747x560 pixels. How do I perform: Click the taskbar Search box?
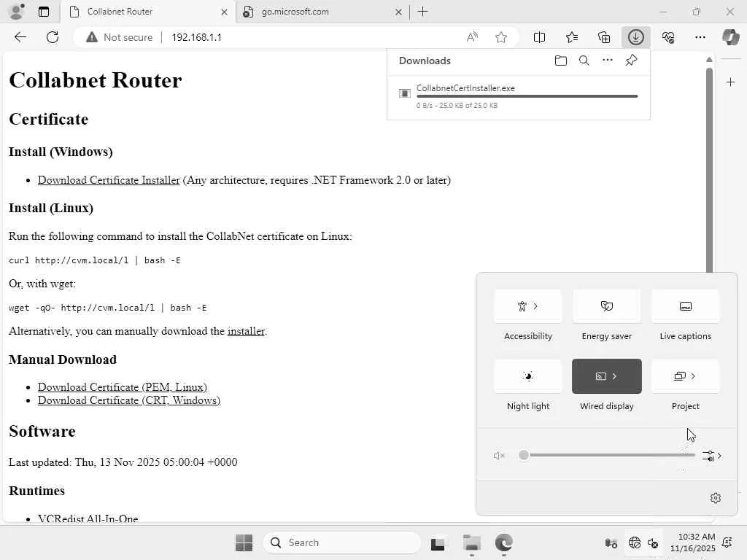341,542
